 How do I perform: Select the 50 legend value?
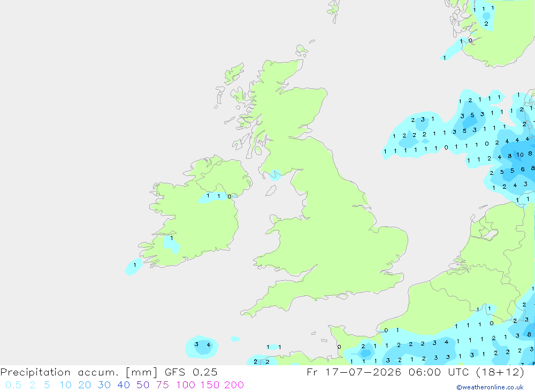(x=143, y=385)
